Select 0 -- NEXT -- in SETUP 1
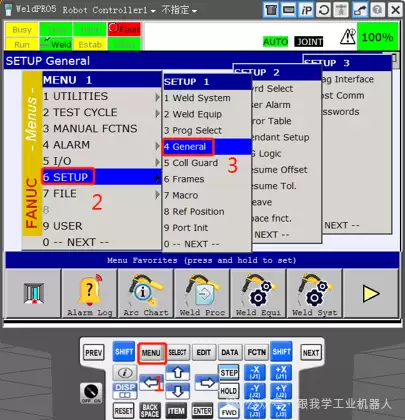This screenshot has height=420, width=405. point(207,244)
